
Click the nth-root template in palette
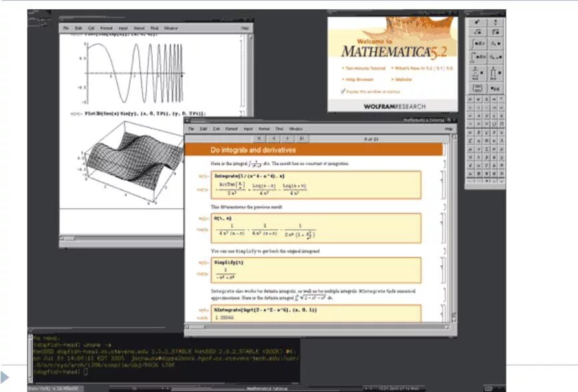(495, 32)
